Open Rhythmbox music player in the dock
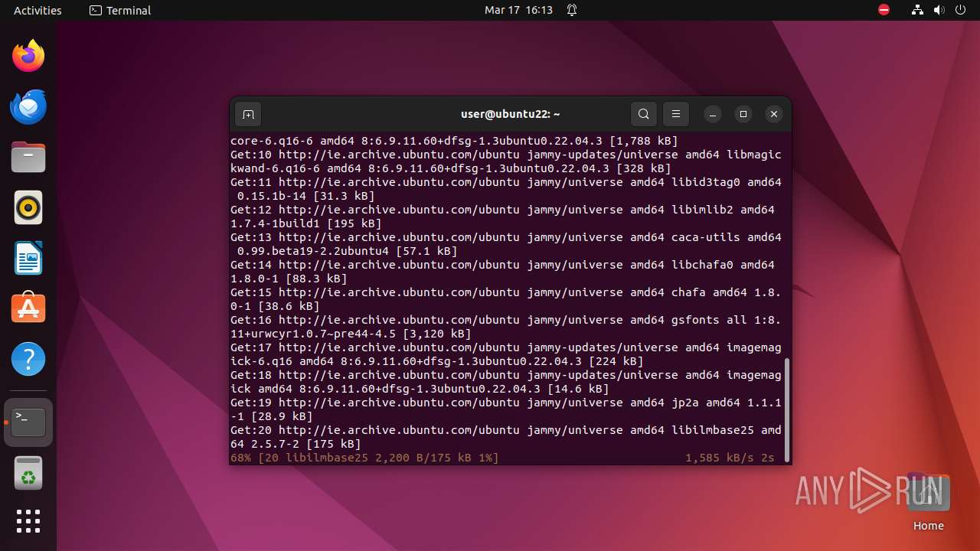Viewport: 980px width, 551px height. tap(28, 207)
